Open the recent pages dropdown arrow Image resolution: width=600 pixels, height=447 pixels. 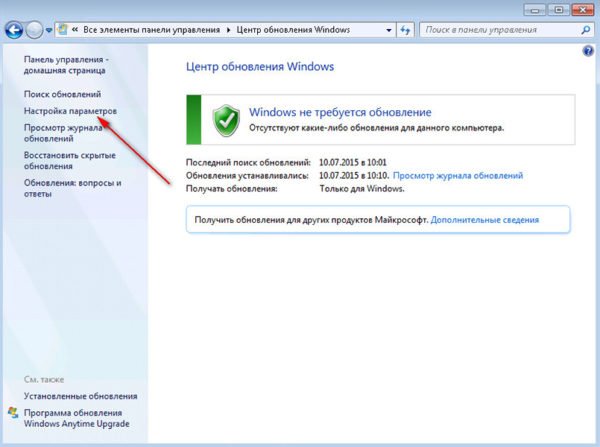(x=49, y=30)
